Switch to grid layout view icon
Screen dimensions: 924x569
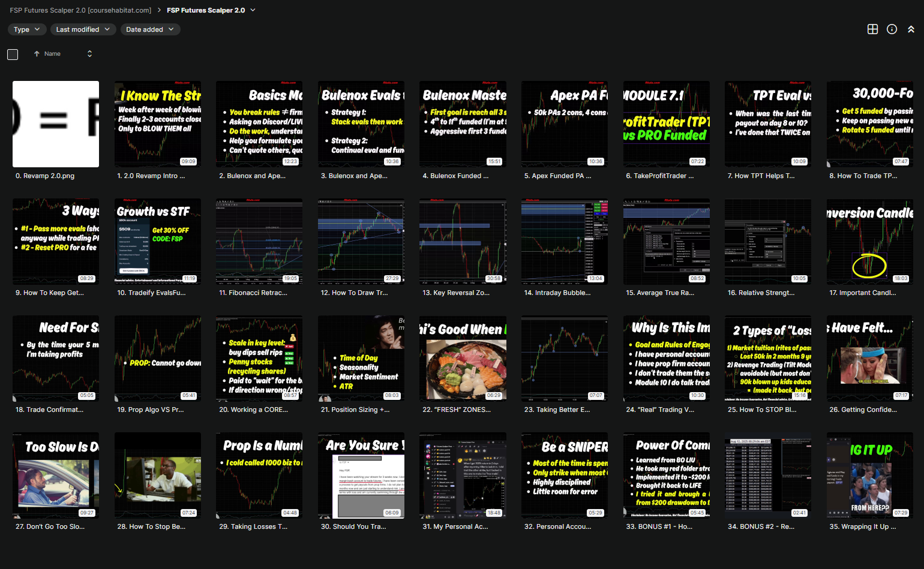(x=872, y=29)
